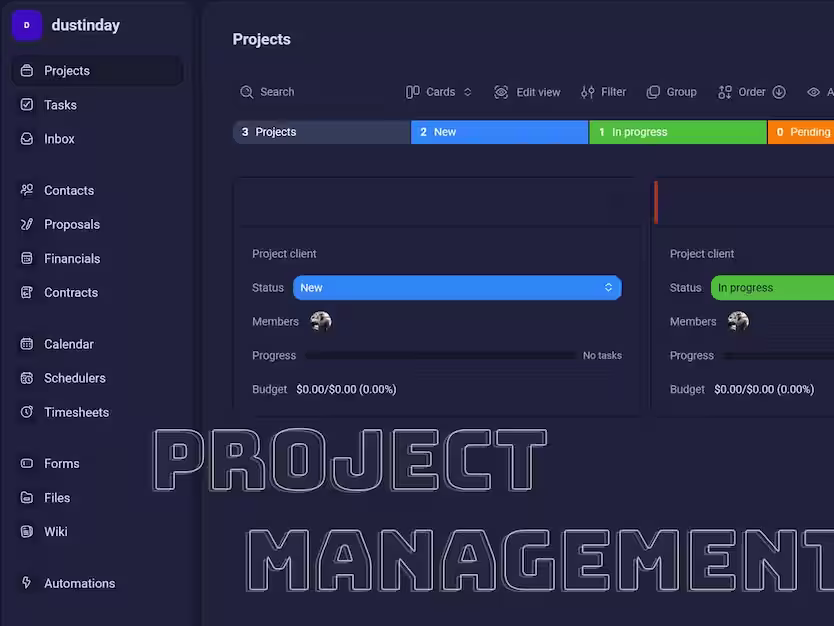
Task: Open the Tasks page in sidebar
Action: point(97,105)
